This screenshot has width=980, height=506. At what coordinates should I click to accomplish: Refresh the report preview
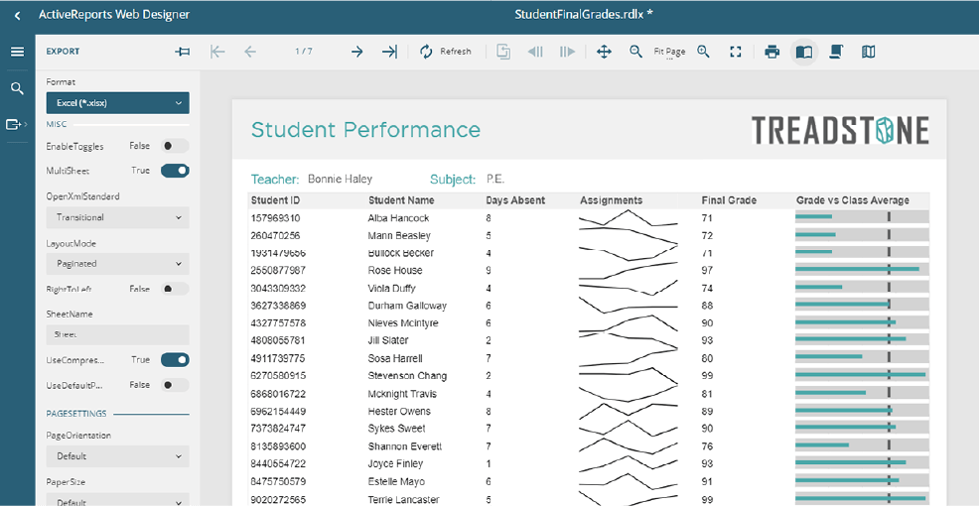445,52
